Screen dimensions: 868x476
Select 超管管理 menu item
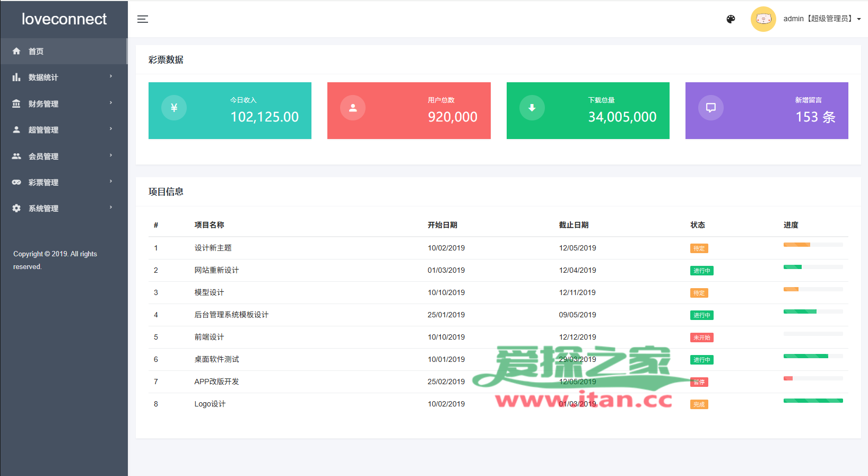(x=44, y=130)
